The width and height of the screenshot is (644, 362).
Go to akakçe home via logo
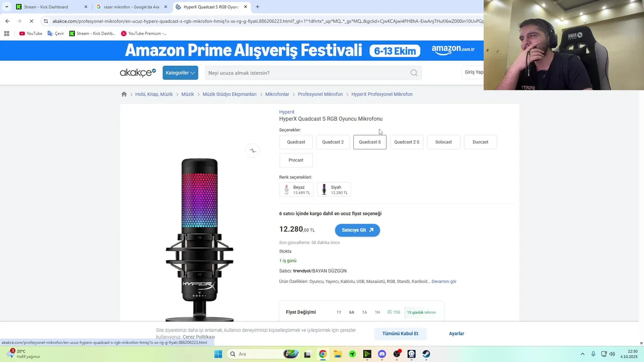tap(138, 73)
